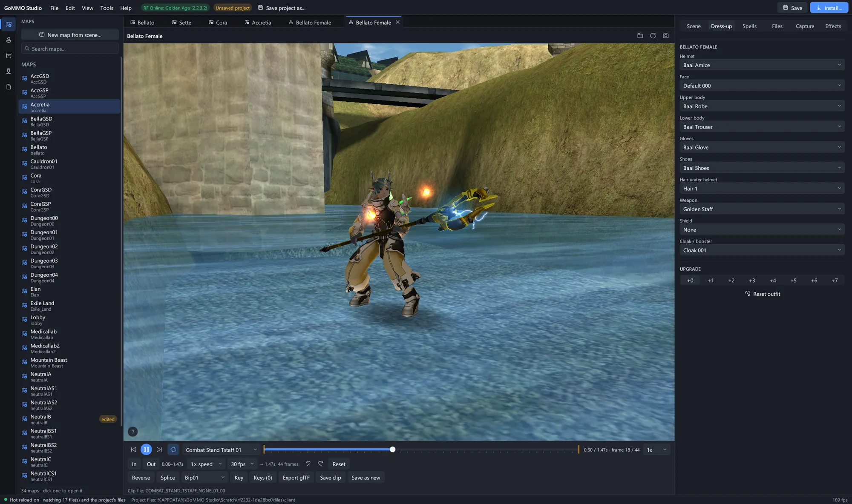Open the Accretia scene tab
Screen dimensions: 852x504
coord(258,22)
